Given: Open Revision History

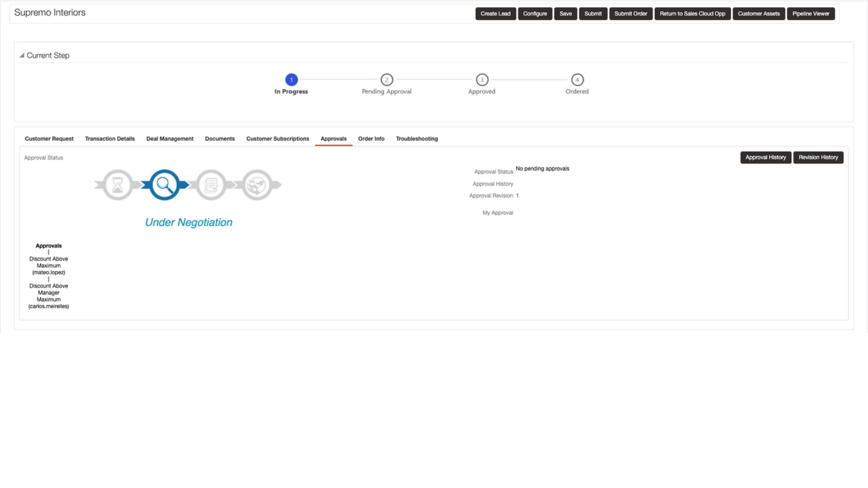Looking at the screenshot, I should click(818, 157).
